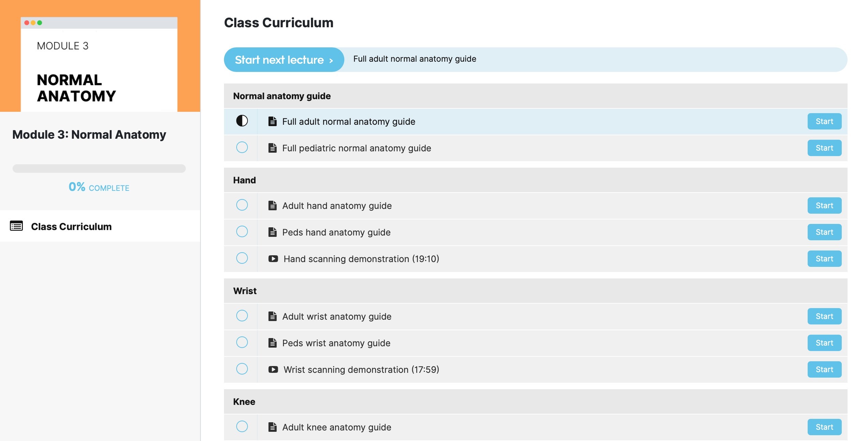Click the Module 3 Normal Anatomy thumbnail
Image resolution: width=868 pixels, height=441 pixels.
(100, 56)
